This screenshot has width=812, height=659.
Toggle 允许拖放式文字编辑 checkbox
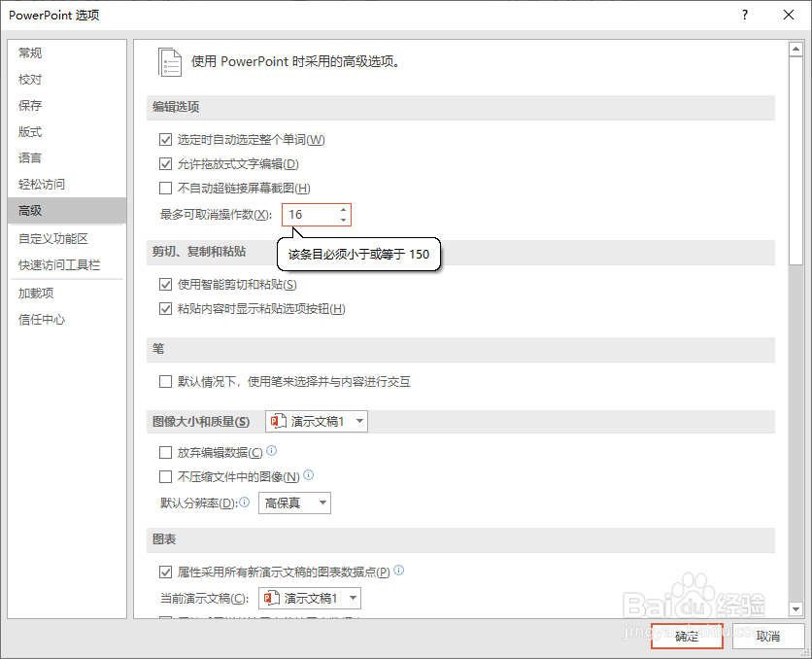tap(165, 163)
